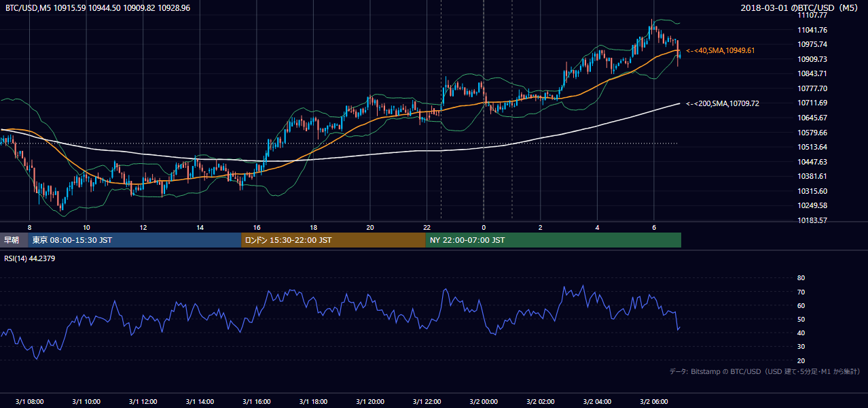Click price axis label 10249.58

pyautogui.click(x=811, y=205)
